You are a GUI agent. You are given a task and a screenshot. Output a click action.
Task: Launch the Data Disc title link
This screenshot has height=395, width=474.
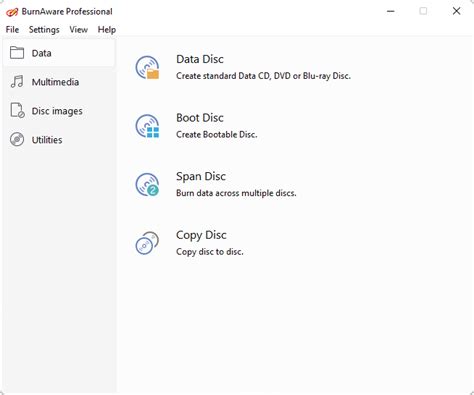click(200, 59)
